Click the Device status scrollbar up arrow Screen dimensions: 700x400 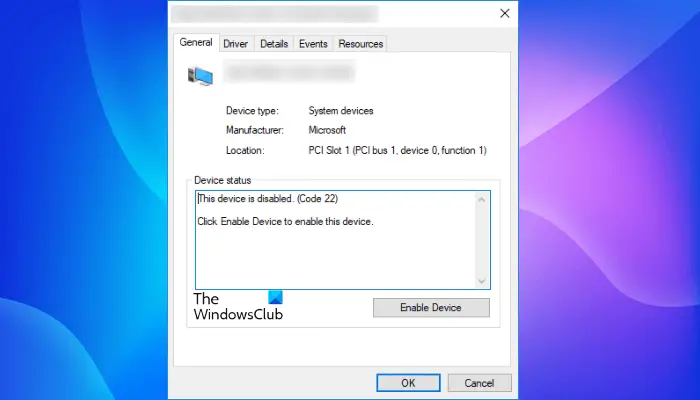[482, 200]
